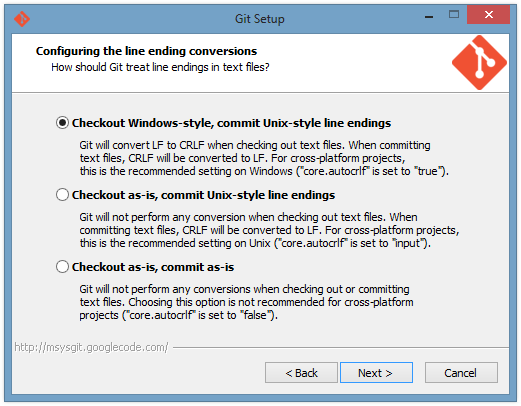Image resolution: width=521 pixels, height=406 pixels.
Task: Click the 'Checkout Windows-style, commit Unix-style line endings' label
Action: (231, 123)
